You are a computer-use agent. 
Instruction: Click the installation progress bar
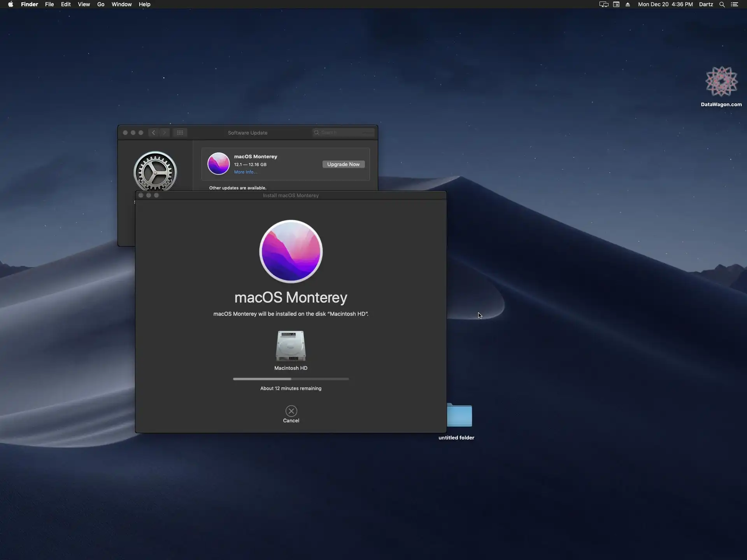pos(291,379)
